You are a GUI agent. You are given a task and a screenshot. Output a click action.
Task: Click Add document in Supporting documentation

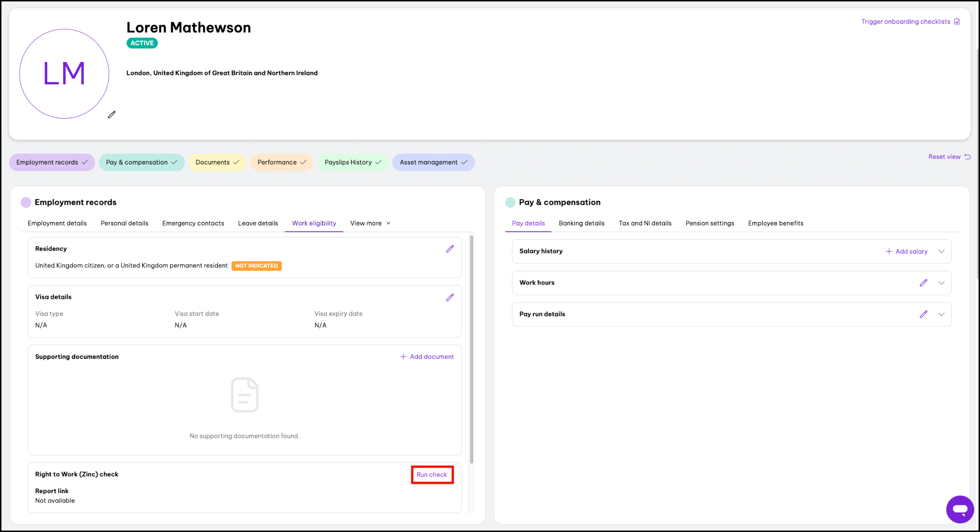427,357
